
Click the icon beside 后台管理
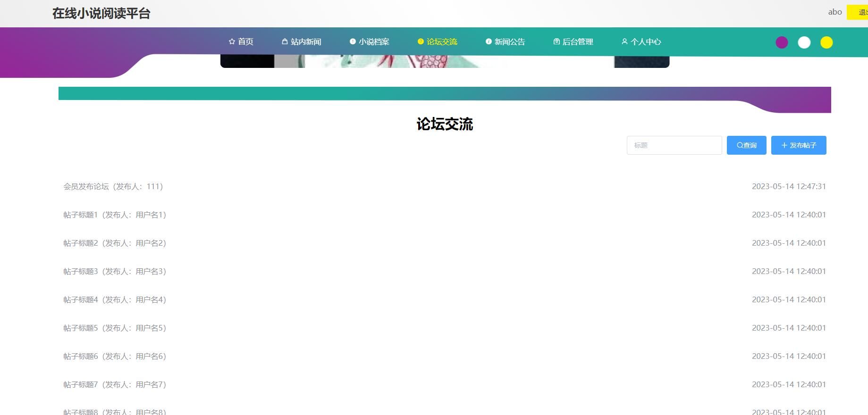[x=556, y=41]
